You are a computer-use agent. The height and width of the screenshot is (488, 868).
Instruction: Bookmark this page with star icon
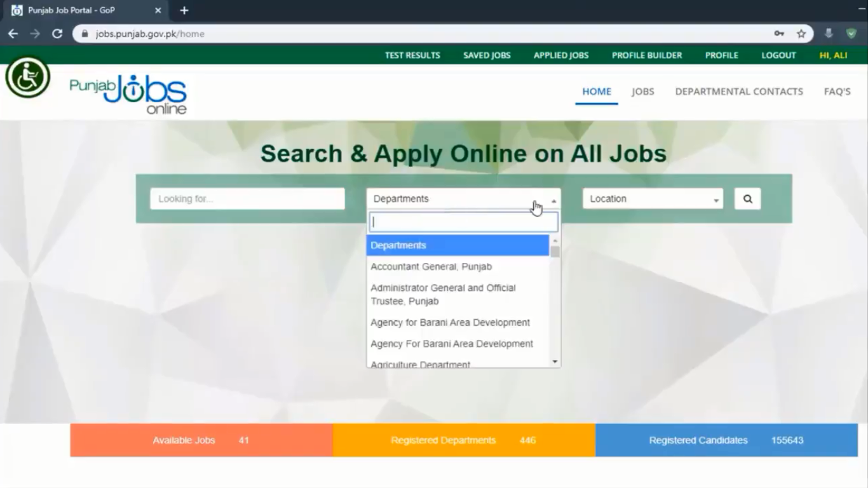coord(801,34)
